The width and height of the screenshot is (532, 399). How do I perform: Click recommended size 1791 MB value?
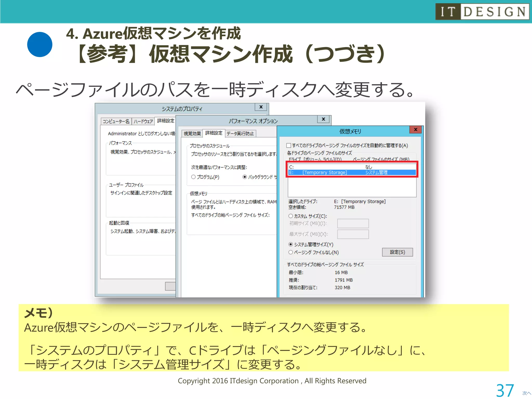(344, 280)
